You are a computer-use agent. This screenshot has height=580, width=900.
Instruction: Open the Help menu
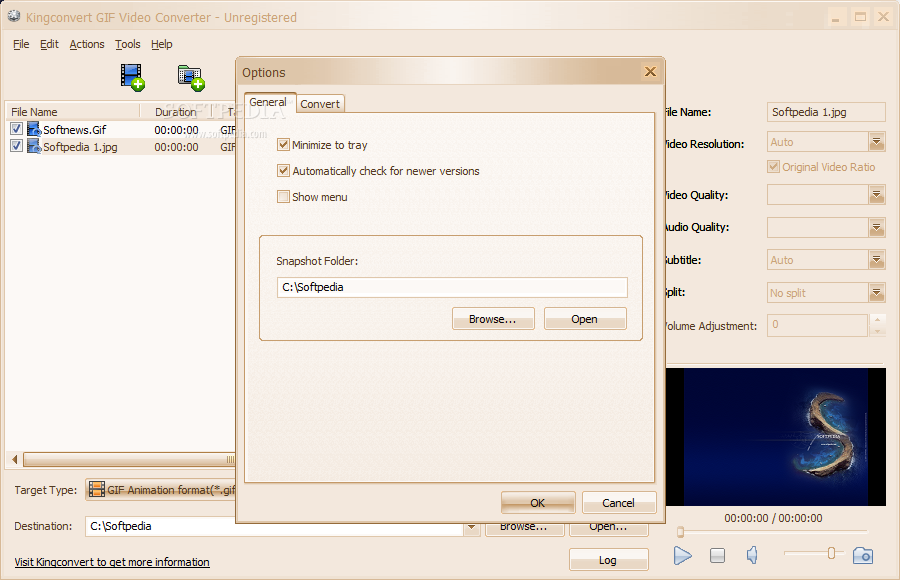click(162, 44)
